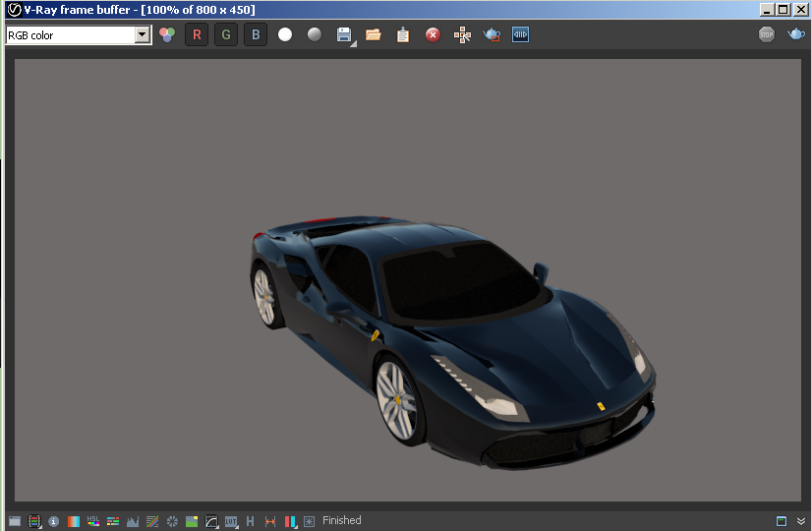Click the link VFB to PDPlayer icon
Image resolution: width=812 pixels, height=531 pixels.
(x=520, y=34)
